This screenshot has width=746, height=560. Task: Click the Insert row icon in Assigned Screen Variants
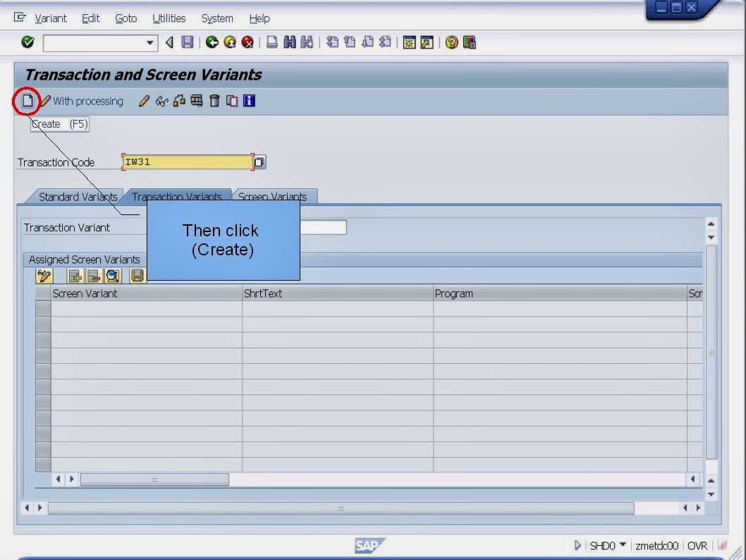(74, 276)
